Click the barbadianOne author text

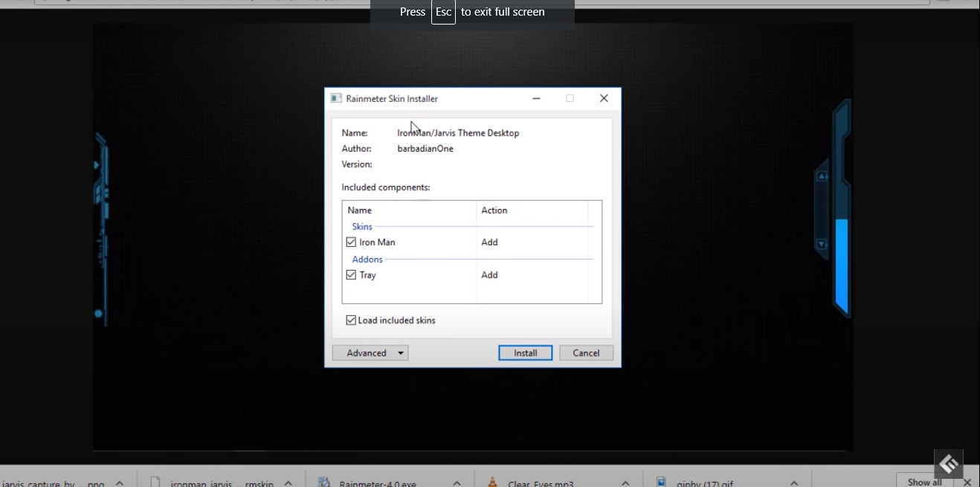point(425,149)
